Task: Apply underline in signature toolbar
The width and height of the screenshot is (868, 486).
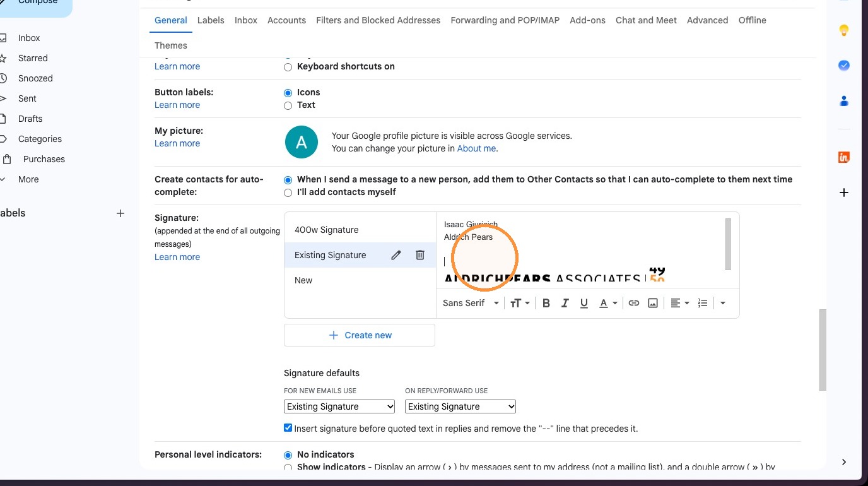Action: click(584, 303)
